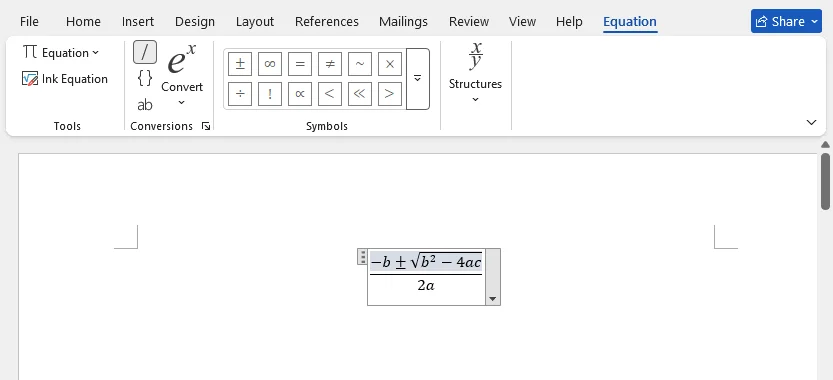Open the equation options dropdown arrow
Viewport: 833px width, 380px height.
pos(492,299)
